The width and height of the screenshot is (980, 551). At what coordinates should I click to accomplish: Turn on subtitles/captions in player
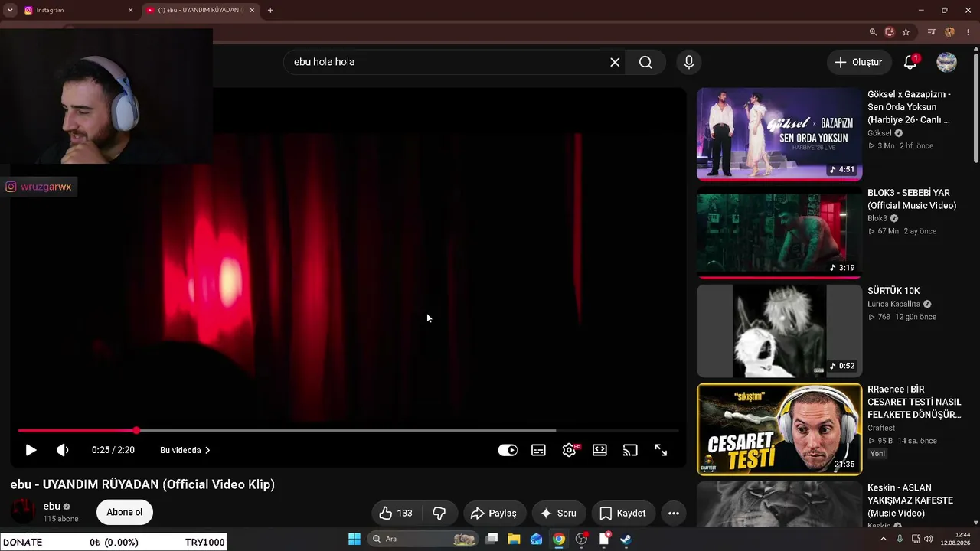[x=539, y=450]
